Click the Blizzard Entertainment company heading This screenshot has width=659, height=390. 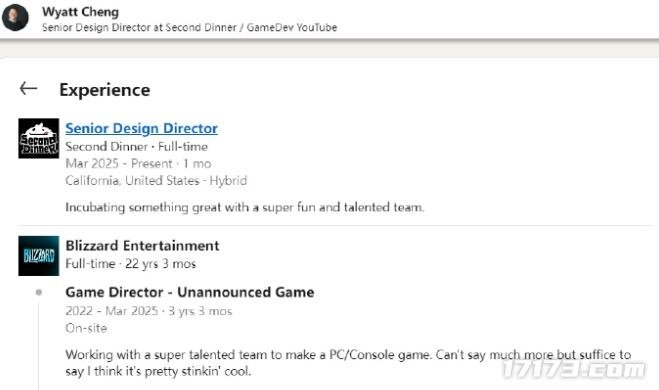coord(142,245)
